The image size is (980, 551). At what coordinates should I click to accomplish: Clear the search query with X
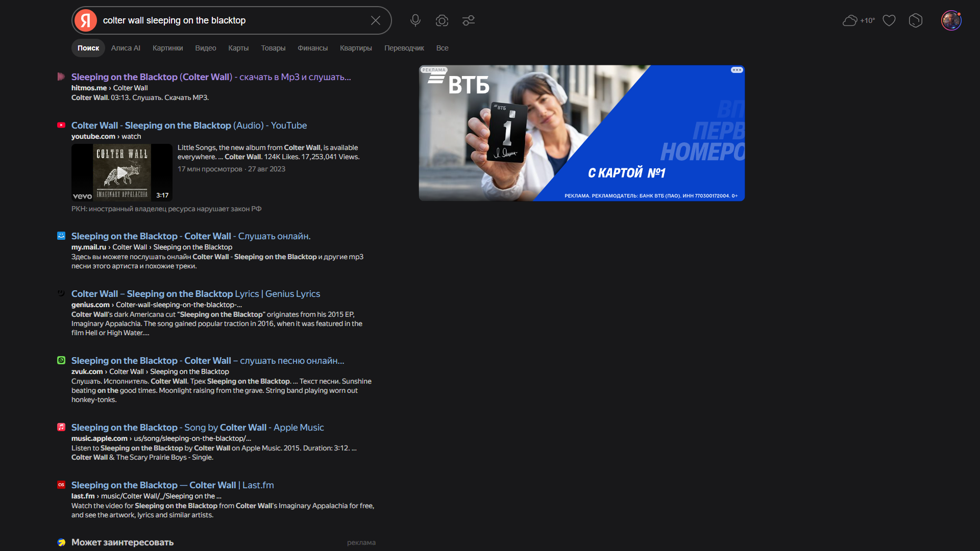point(376,20)
